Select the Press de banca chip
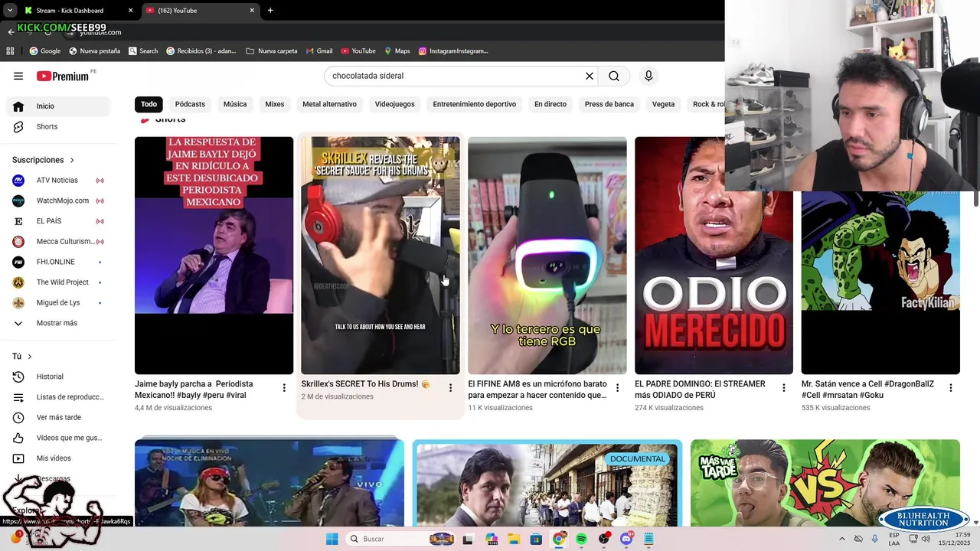Image resolution: width=980 pixels, height=551 pixels. pyautogui.click(x=609, y=104)
